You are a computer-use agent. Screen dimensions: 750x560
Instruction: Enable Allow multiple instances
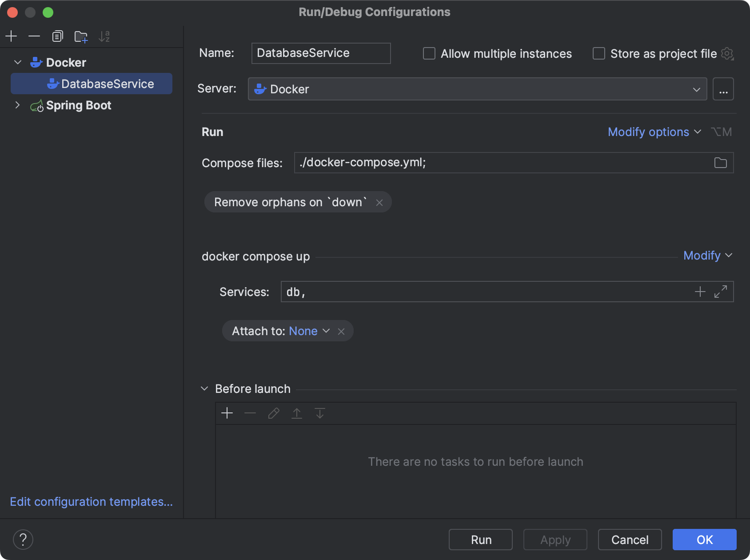point(428,53)
